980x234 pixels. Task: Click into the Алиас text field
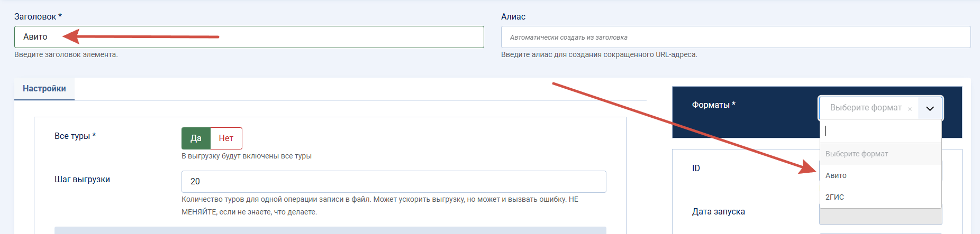(x=736, y=37)
